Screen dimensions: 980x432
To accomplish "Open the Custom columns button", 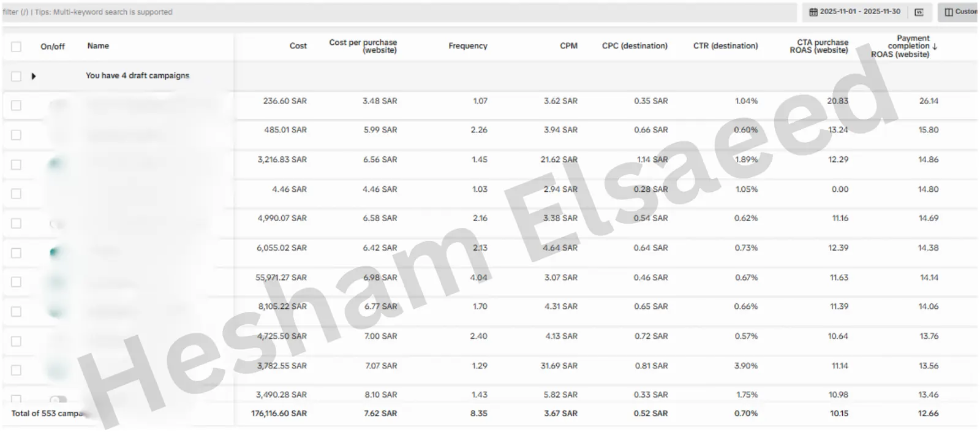I will (x=959, y=12).
